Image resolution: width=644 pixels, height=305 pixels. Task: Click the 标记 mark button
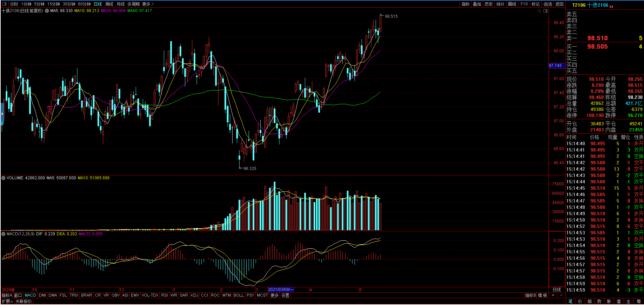tap(535, 4)
